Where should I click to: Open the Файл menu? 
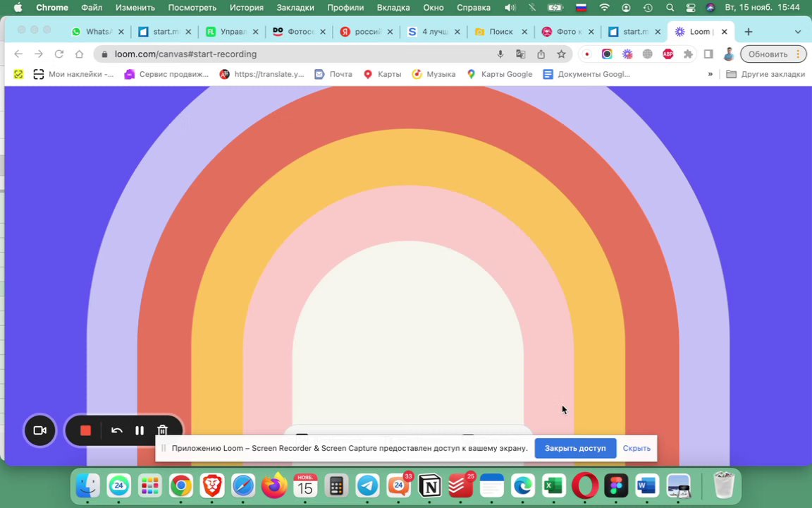click(92, 8)
